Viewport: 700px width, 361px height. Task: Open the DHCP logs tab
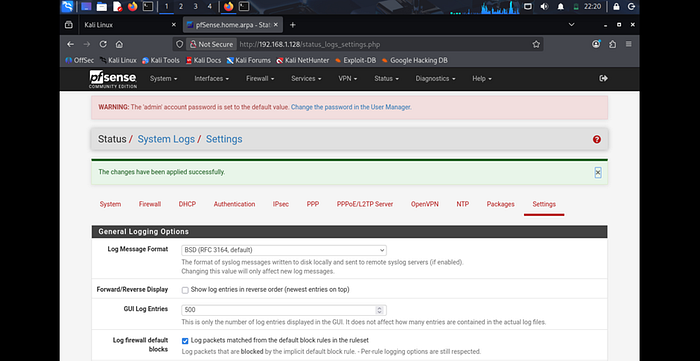(187, 204)
